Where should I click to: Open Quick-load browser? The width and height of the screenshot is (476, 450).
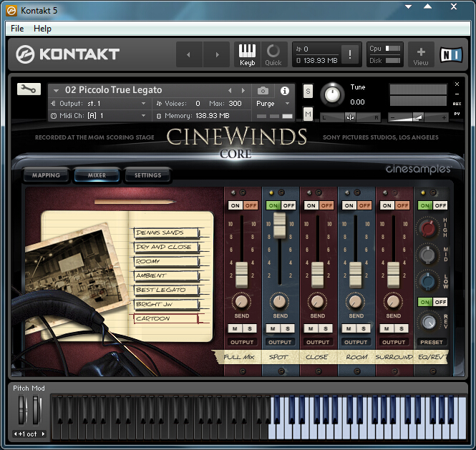(273, 54)
